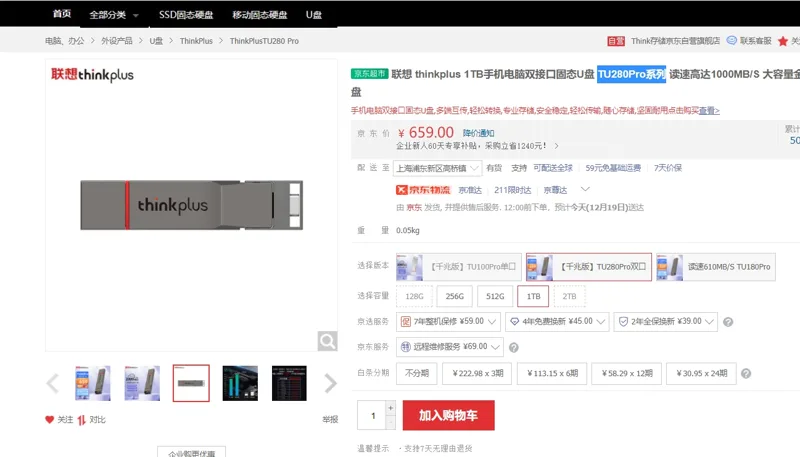Expand enterprise subsidy arrow after 采购立省1240元
The height and width of the screenshot is (457, 800).
click(557, 146)
